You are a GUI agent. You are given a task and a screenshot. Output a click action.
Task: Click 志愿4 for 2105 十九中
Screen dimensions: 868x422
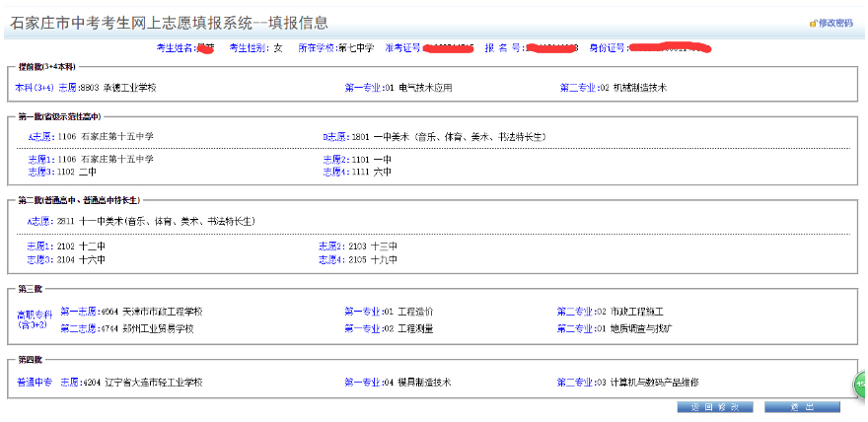[331, 259]
